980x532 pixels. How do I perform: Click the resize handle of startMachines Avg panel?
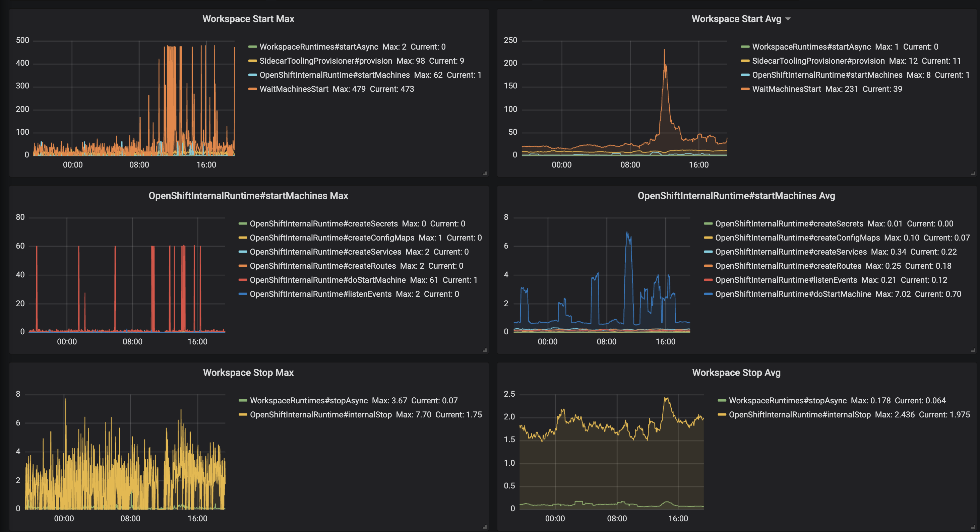973,350
